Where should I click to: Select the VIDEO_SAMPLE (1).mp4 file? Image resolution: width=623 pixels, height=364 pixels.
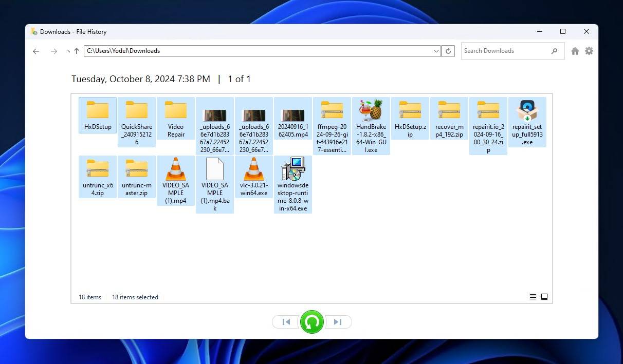click(176, 181)
